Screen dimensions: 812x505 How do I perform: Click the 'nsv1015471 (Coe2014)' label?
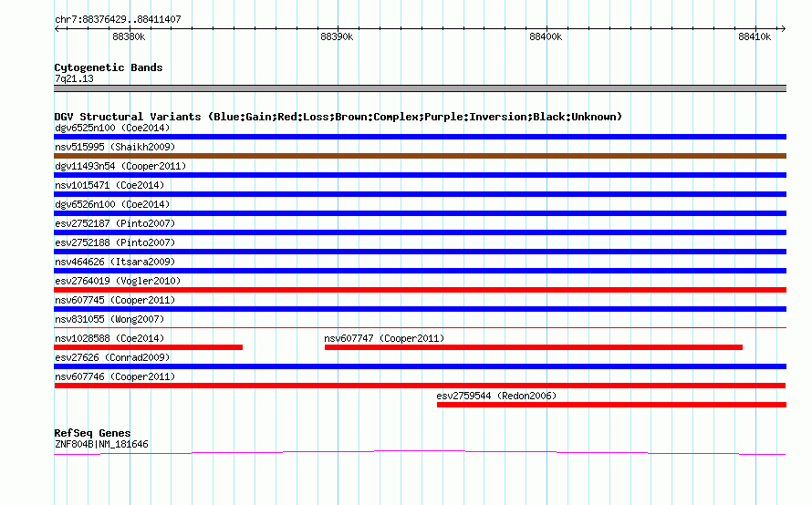point(109,185)
